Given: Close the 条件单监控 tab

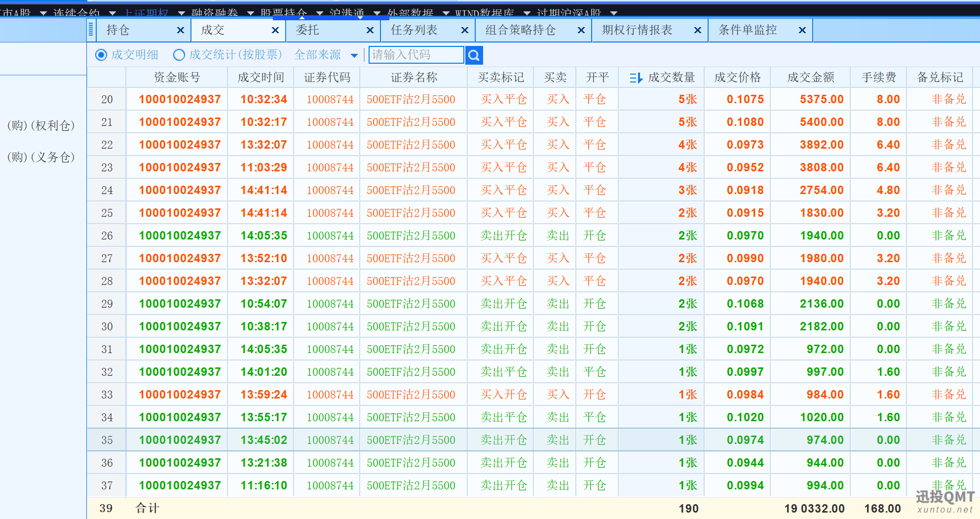Looking at the screenshot, I should pyautogui.click(x=802, y=30).
